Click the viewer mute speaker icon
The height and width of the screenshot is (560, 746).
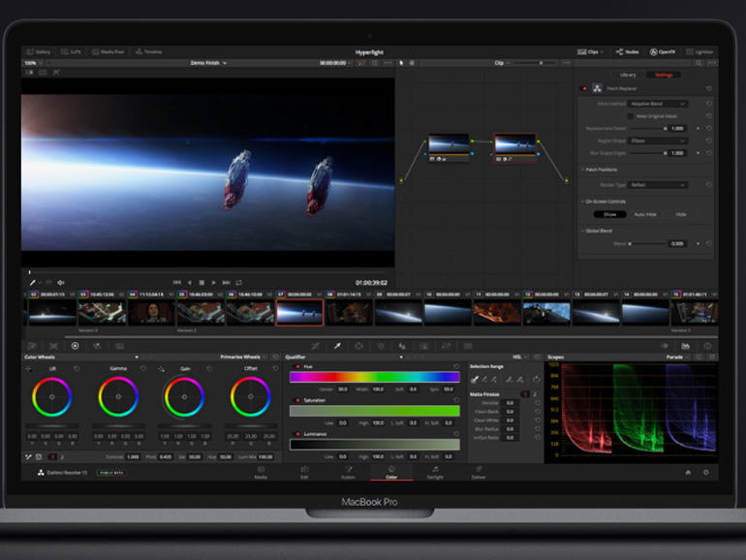point(61,283)
